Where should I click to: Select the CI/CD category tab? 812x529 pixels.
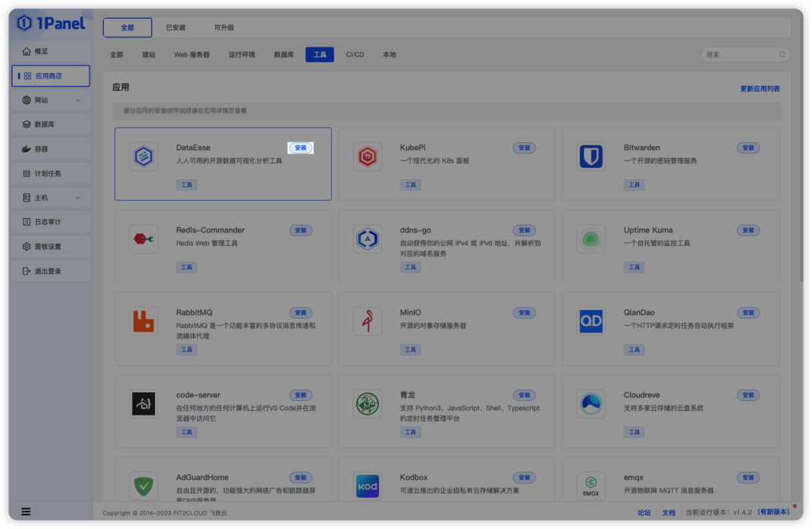354,54
